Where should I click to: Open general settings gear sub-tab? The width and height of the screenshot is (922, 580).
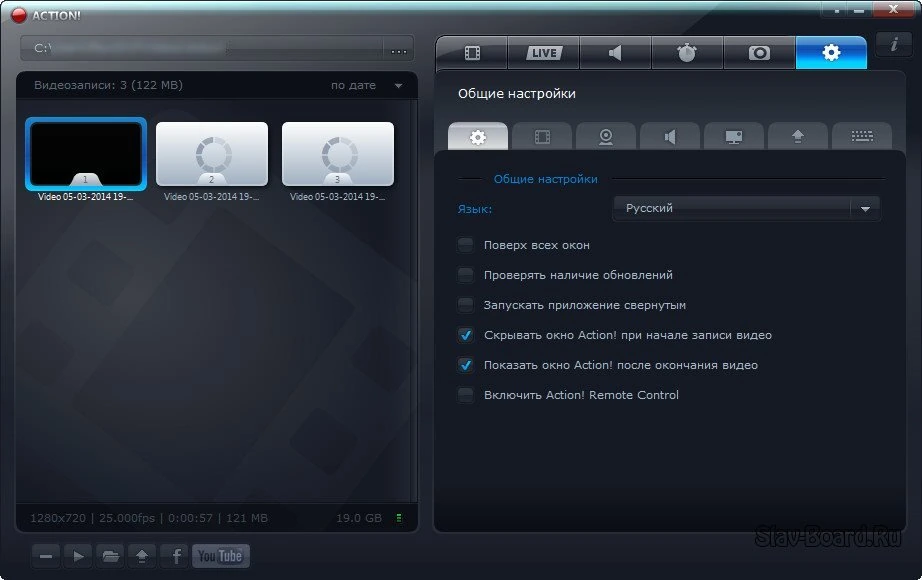[478, 137]
